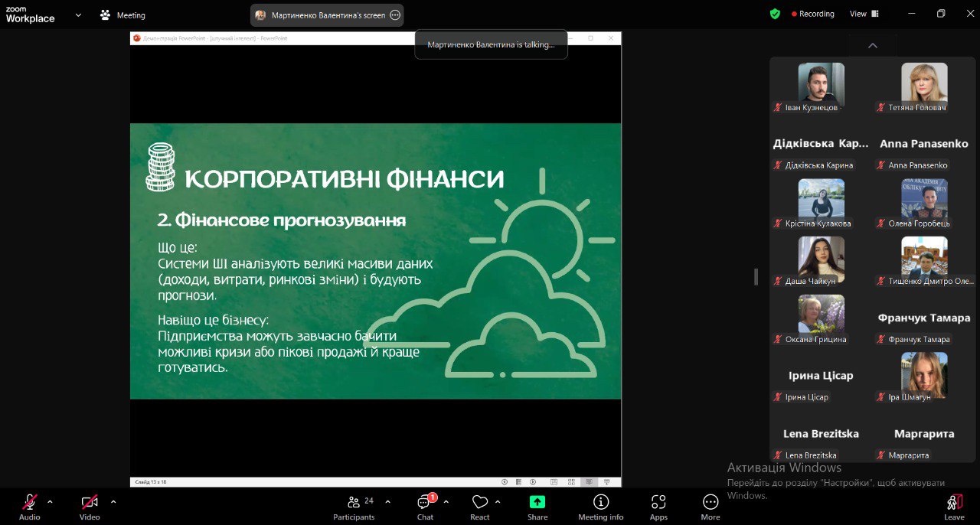Expand video options arrow next to Video
Screen dimensions: 980x525
[x=113, y=502]
